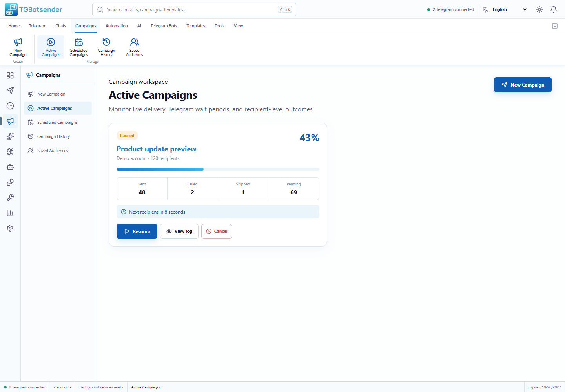Open Saved Audiences ribbon icon
Image resolution: width=565 pixels, height=392 pixels.
point(134,47)
